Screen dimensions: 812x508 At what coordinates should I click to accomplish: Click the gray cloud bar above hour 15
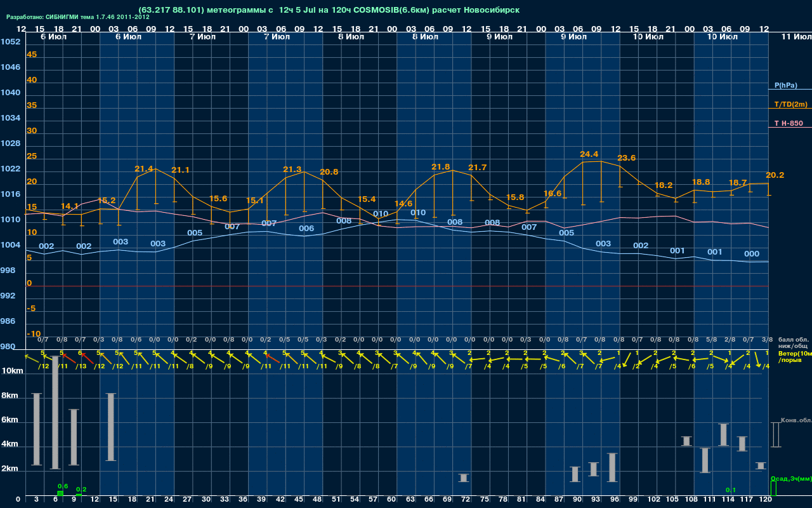111,427
